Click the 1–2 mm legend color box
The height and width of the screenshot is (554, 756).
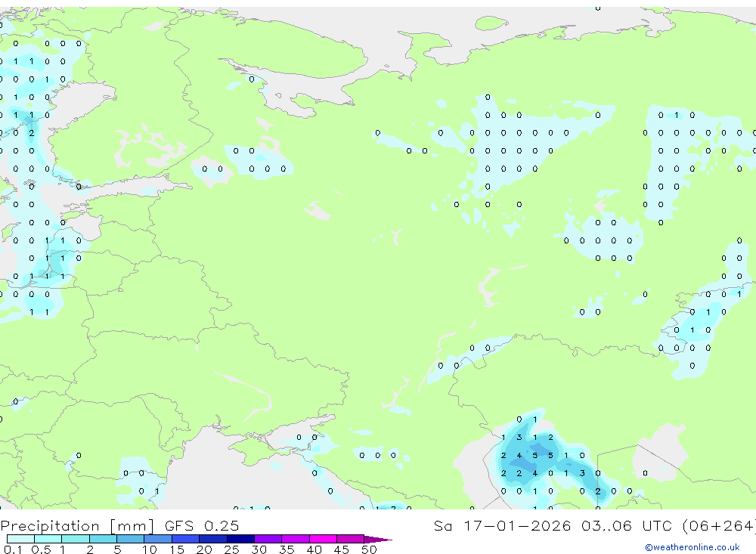click(76, 539)
